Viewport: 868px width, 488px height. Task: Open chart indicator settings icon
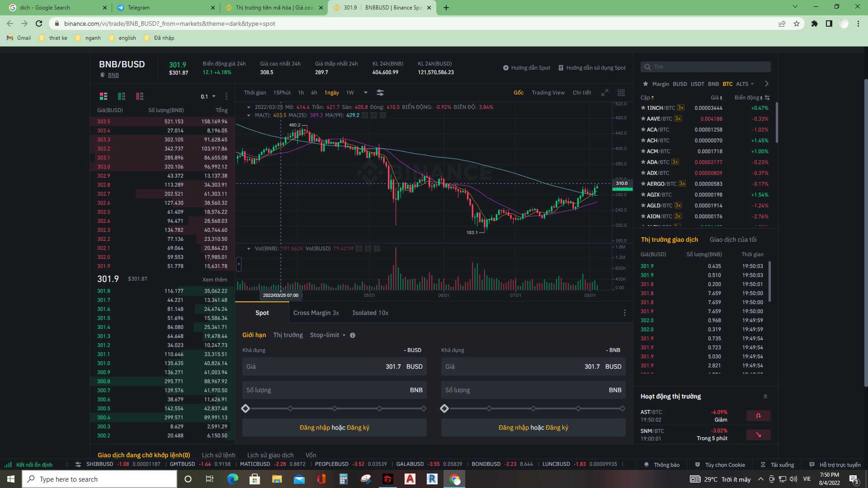(x=380, y=93)
